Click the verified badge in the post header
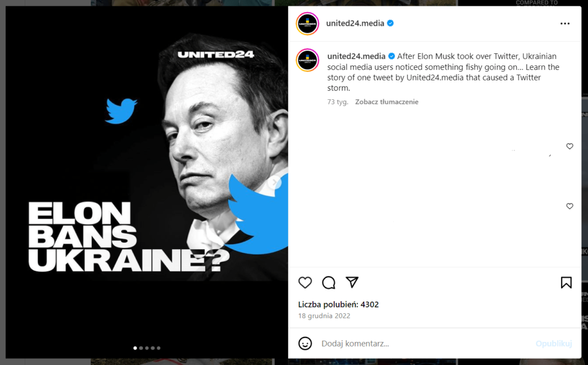 (390, 24)
